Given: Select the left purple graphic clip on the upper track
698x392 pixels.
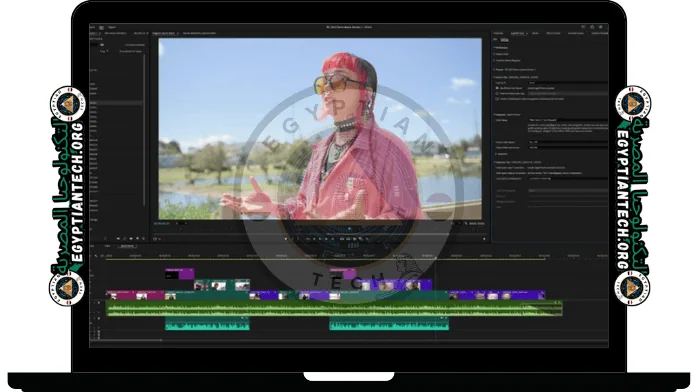Looking at the screenshot, I should [x=179, y=274].
